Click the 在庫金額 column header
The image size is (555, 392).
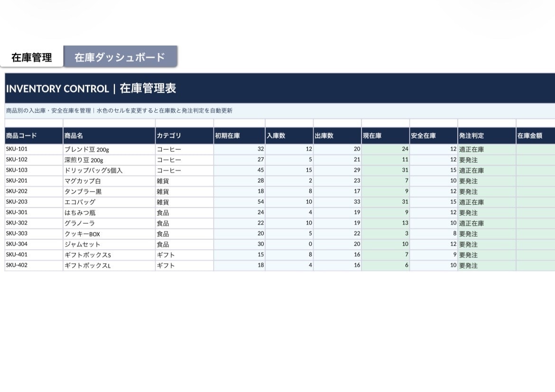(x=536, y=136)
